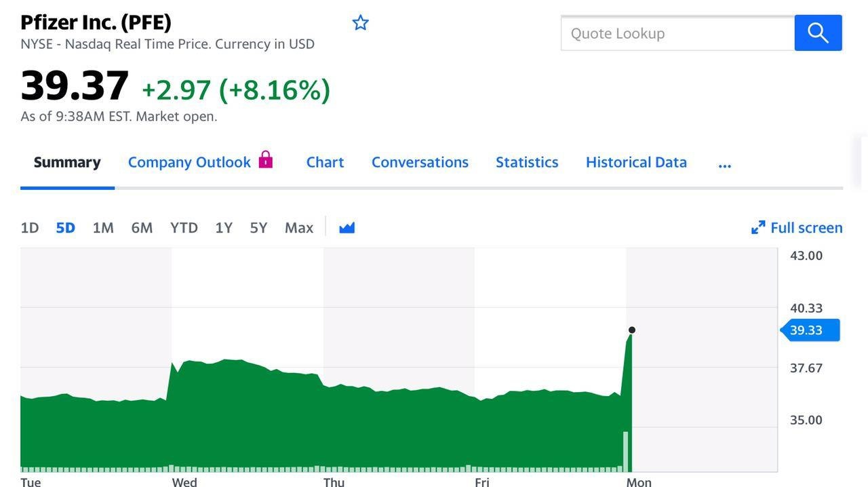Click the 'As of 9:38AM EST' text
868x487 pixels.
tap(119, 116)
